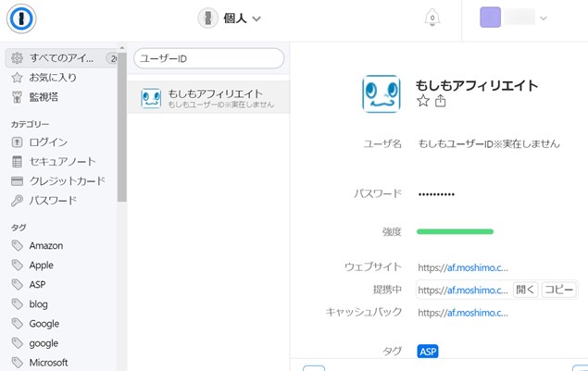Click the sidebar vertical scrollbar
Viewport: 588px width, 371px height.
(122, 127)
